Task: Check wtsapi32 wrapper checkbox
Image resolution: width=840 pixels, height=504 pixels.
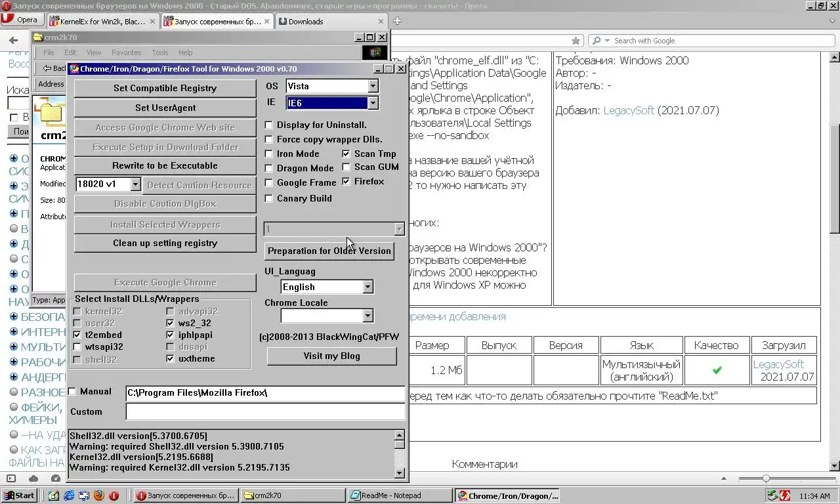Action: tap(77, 346)
